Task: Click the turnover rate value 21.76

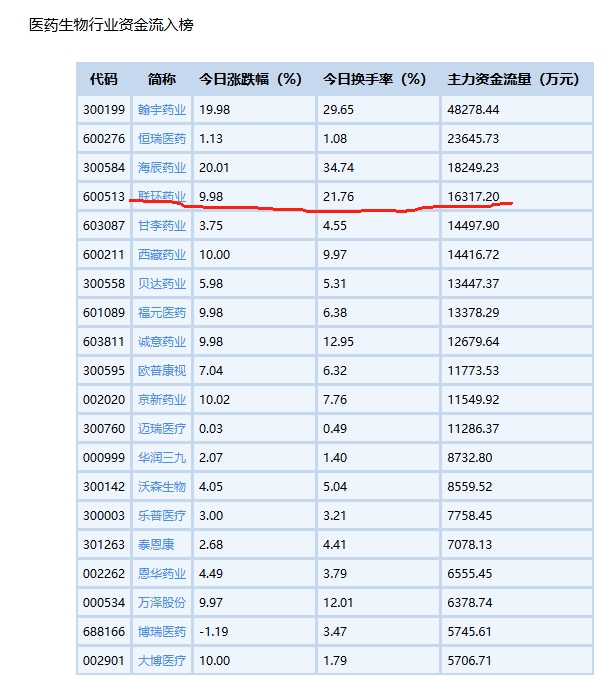Action: [338, 197]
